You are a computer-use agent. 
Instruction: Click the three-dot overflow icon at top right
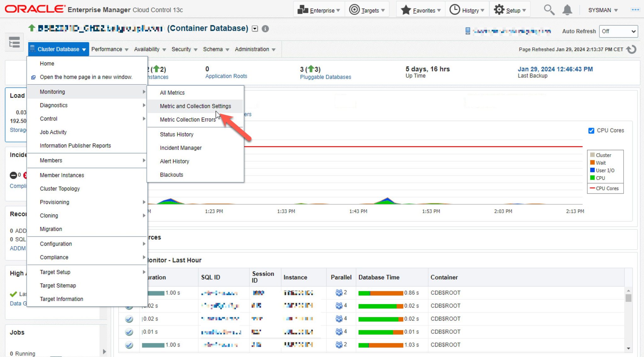pyautogui.click(x=635, y=10)
